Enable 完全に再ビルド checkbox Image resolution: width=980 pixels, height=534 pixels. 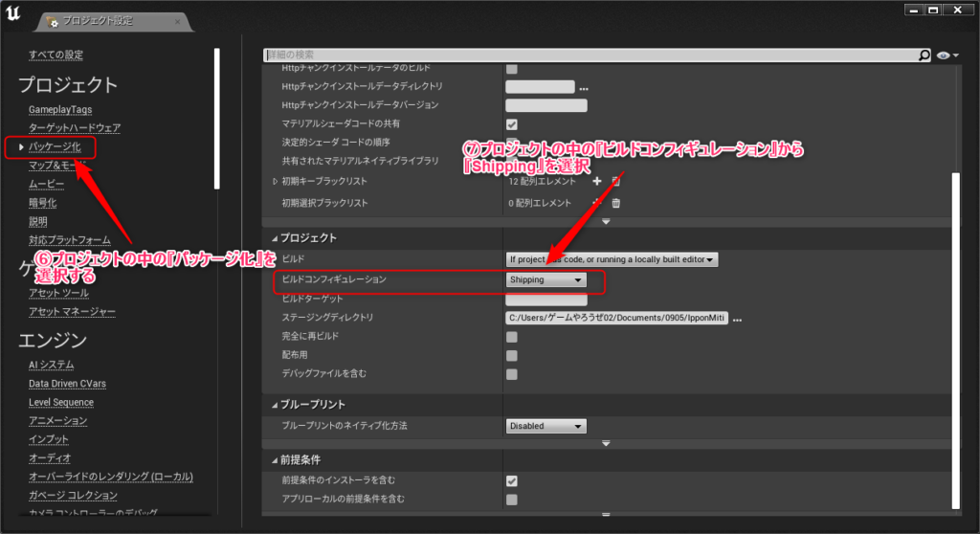[x=512, y=337]
